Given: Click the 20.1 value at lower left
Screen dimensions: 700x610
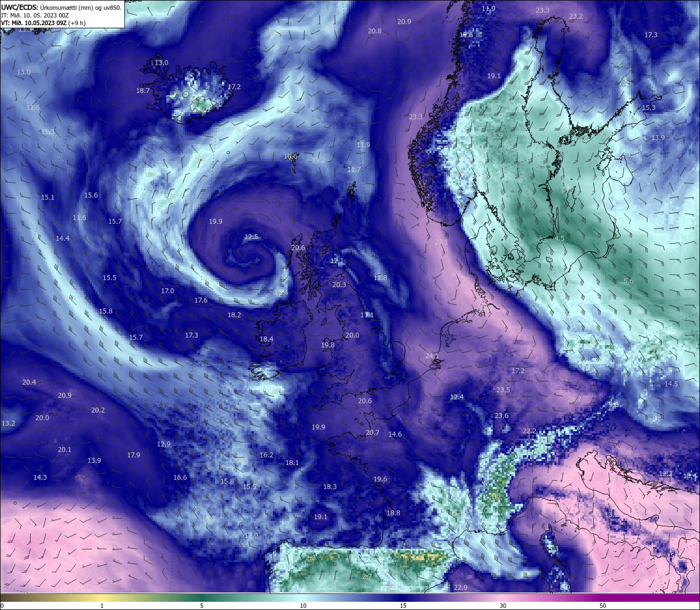Looking at the screenshot, I should 65,450.
